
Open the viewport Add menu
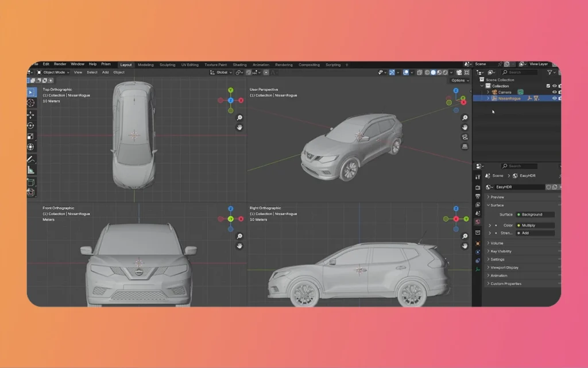pos(106,72)
